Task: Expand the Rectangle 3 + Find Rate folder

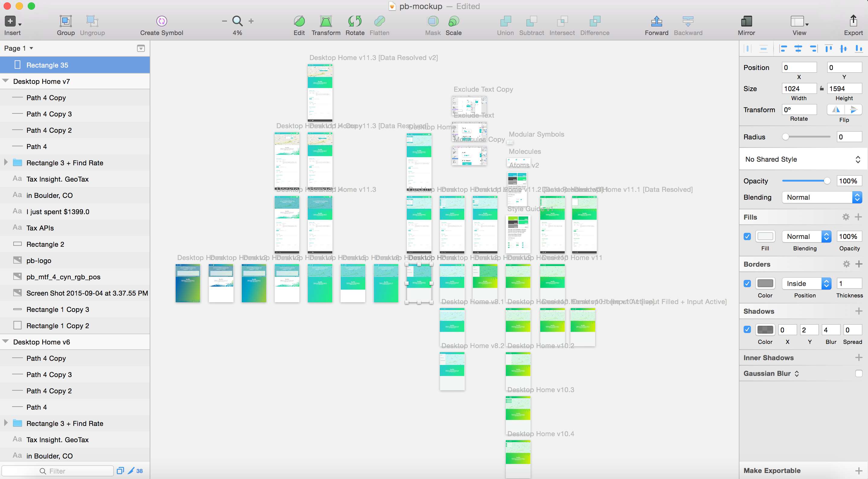Action: point(5,162)
